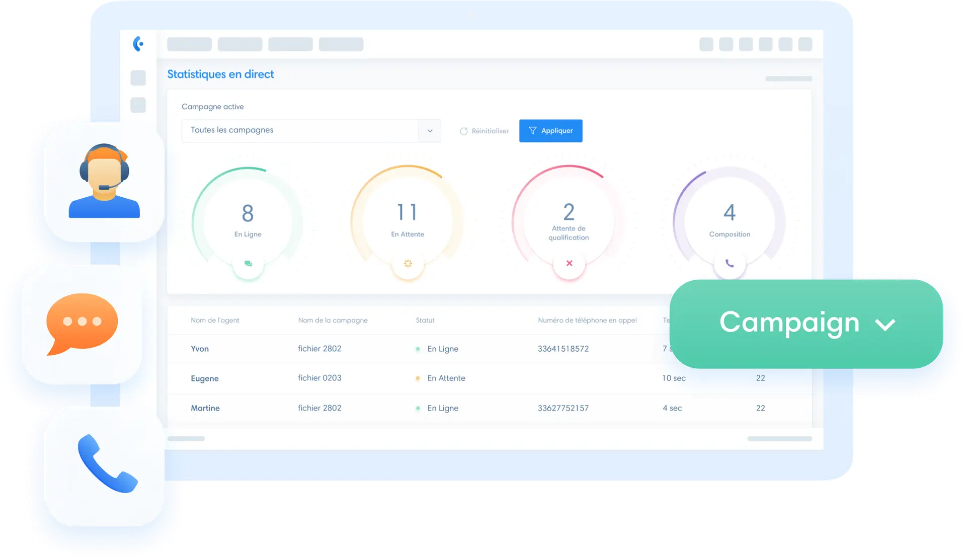Click the purple phone icon under Composition
Image resolution: width=966 pixels, height=560 pixels.
click(x=730, y=263)
